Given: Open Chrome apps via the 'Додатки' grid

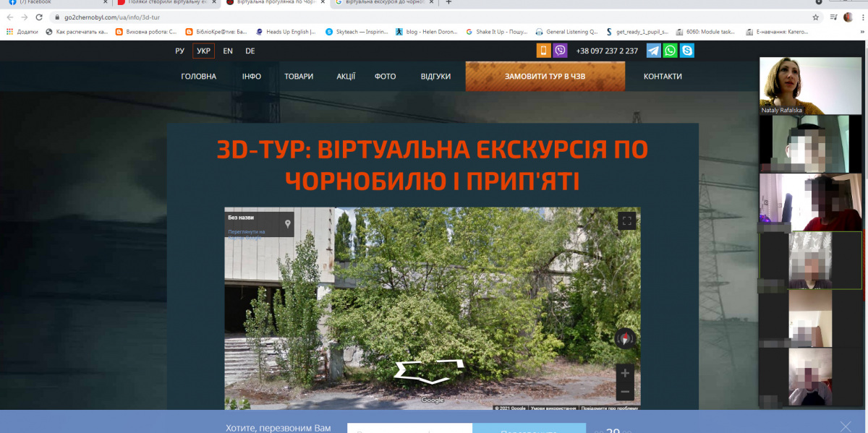Looking at the screenshot, I should (x=22, y=32).
